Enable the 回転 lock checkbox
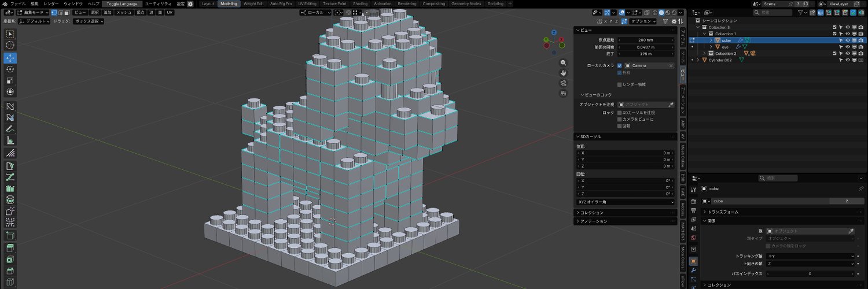 620,125
